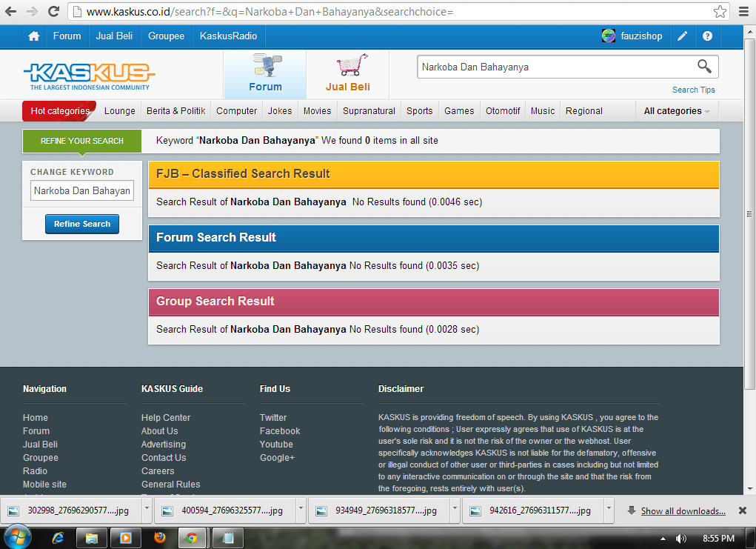Open the Help Center footer link
The width and height of the screenshot is (756, 549).
coord(166,418)
